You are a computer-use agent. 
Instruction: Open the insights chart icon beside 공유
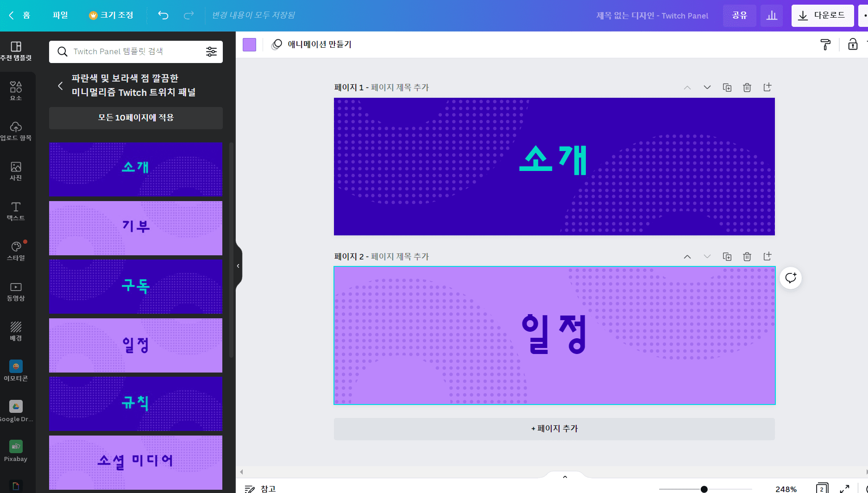click(772, 15)
